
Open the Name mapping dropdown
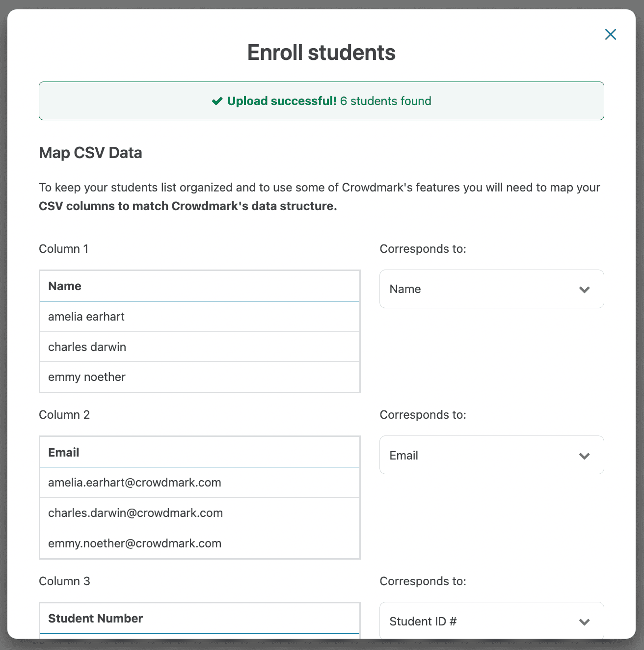coord(491,289)
